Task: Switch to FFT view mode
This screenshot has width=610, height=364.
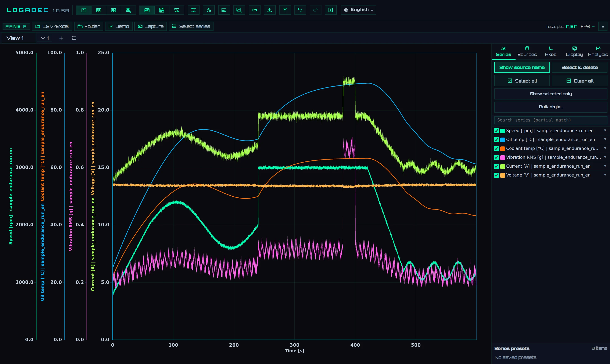Action: (x=177, y=10)
